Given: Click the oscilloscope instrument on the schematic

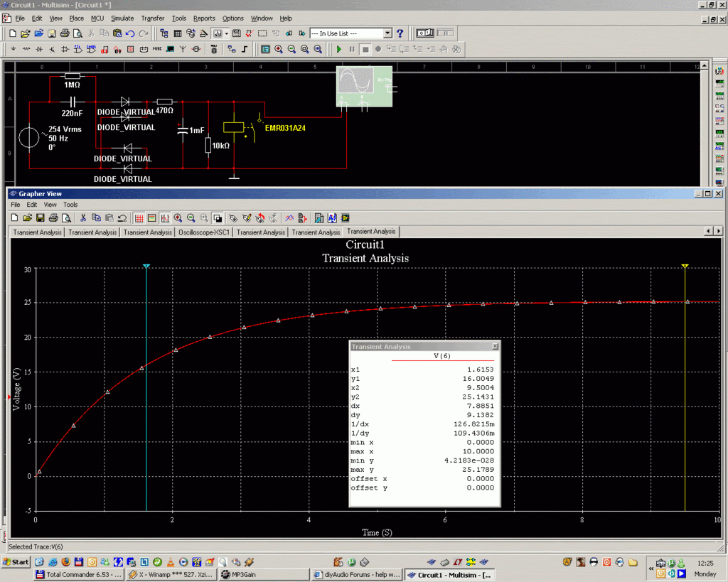Looking at the screenshot, I should click(363, 87).
